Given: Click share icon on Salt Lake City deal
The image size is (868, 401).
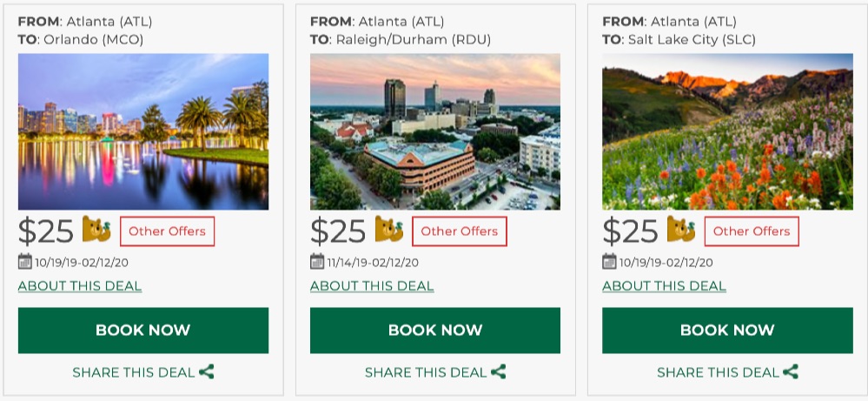Looking at the screenshot, I should [x=791, y=371].
